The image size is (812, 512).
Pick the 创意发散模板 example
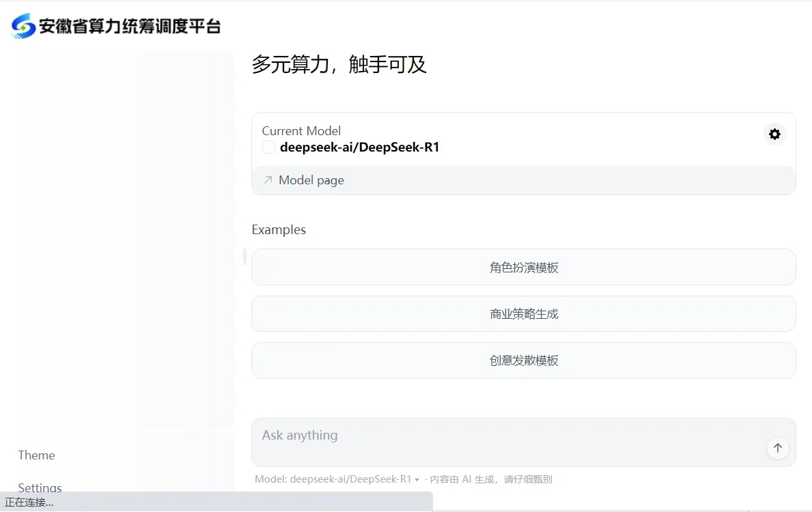(x=523, y=360)
